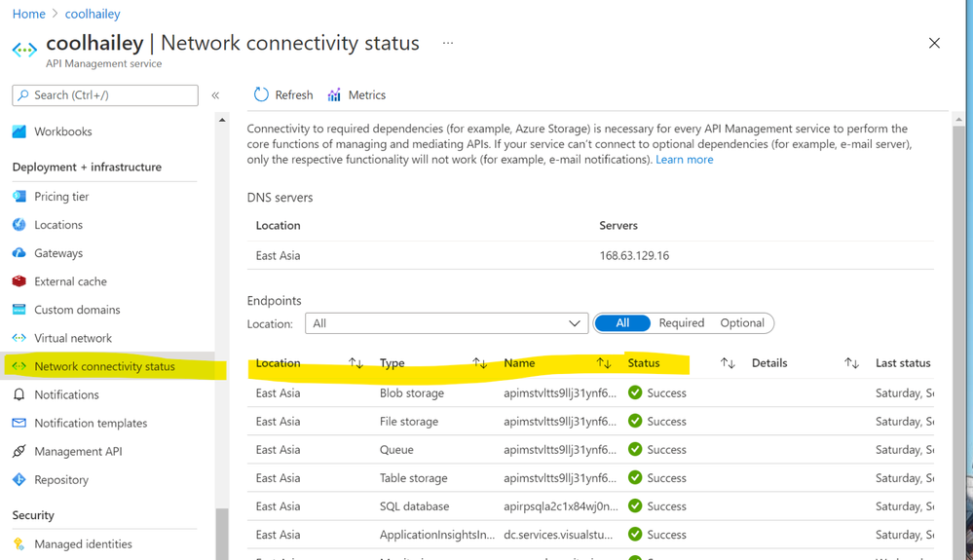The image size is (973, 560).
Task: Click the Custom domains icon
Action: point(19,310)
